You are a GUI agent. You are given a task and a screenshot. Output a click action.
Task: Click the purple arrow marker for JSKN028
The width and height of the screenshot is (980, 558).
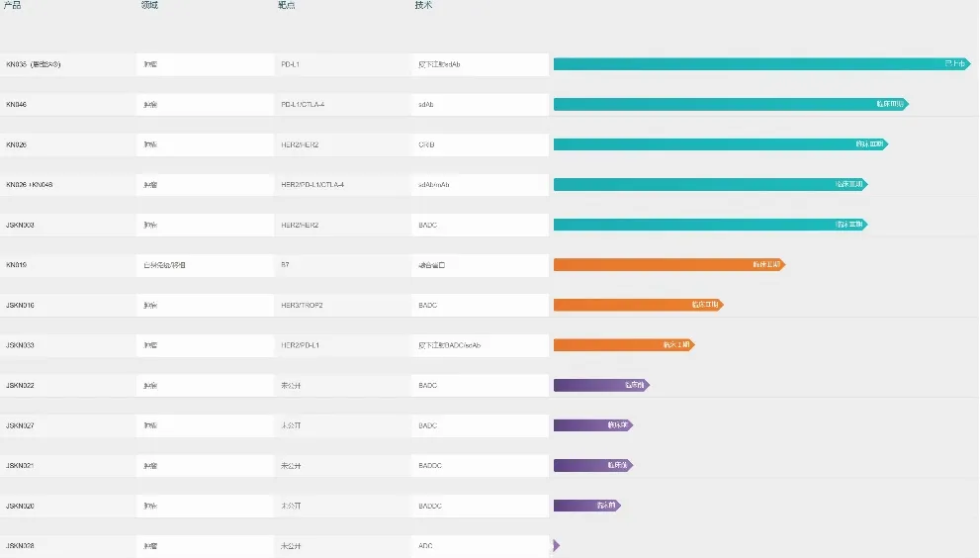557,546
